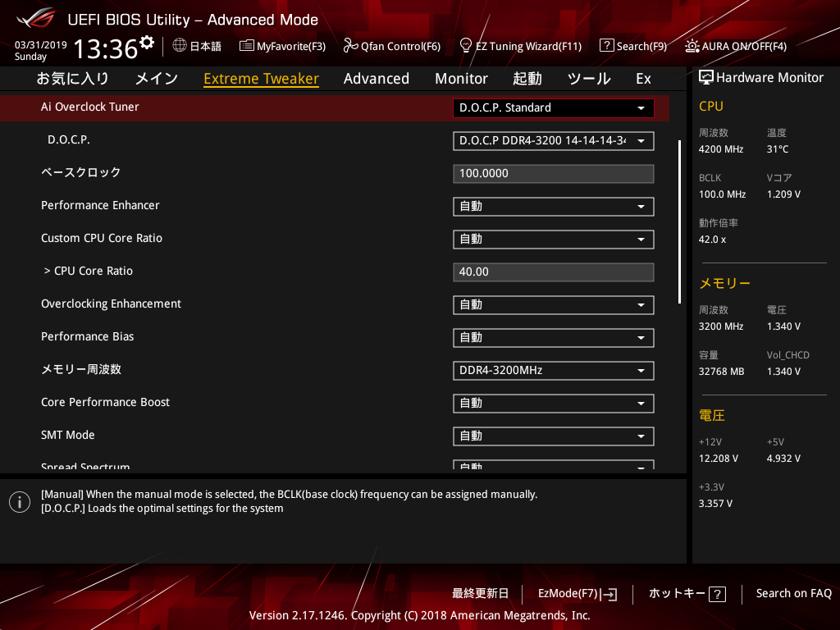Select the Performance Bias label
Screen dimensions: 840x630
pyautogui.click(x=87, y=336)
